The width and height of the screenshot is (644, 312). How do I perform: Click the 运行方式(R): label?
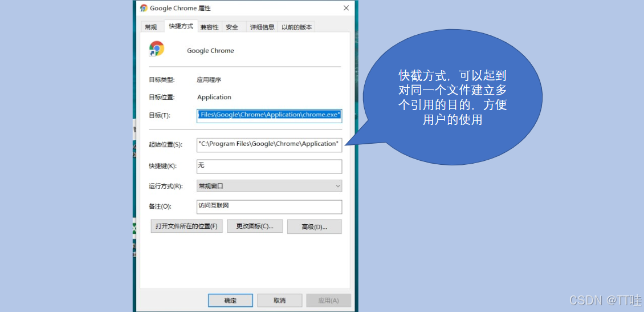(x=165, y=186)
